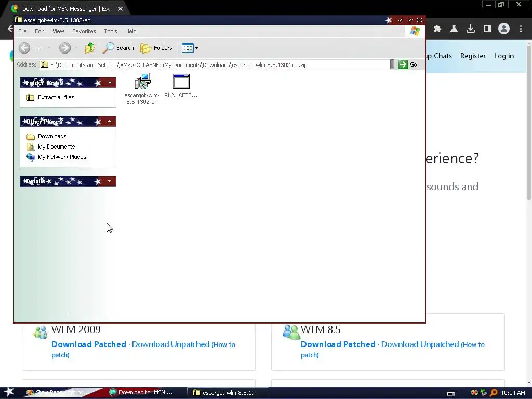
Task: Click the keyboard icon in system tray
Action: (x=451, y=393)
